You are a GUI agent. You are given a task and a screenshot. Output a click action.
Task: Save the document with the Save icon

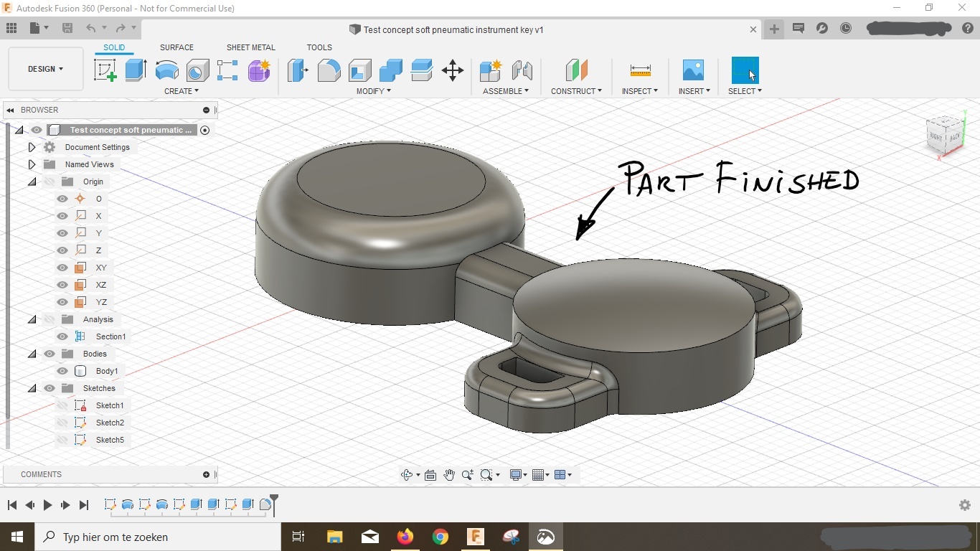click(67, 28)
